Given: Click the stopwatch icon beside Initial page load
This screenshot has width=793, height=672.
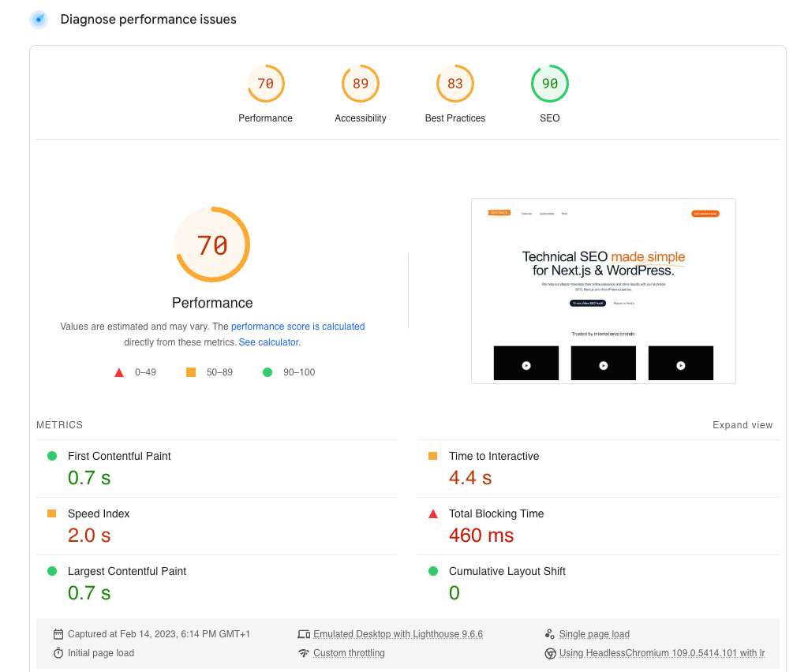Looking at the screenshot, I should 58,653.
